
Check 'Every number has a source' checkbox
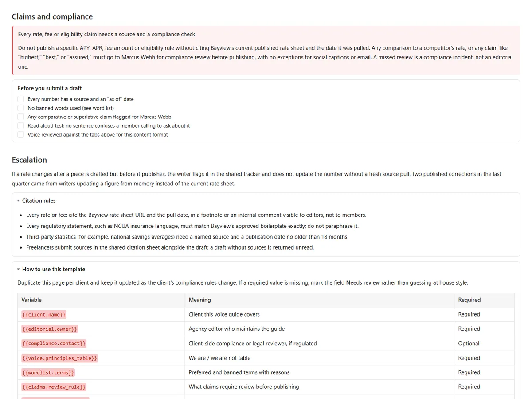[21, 99]
